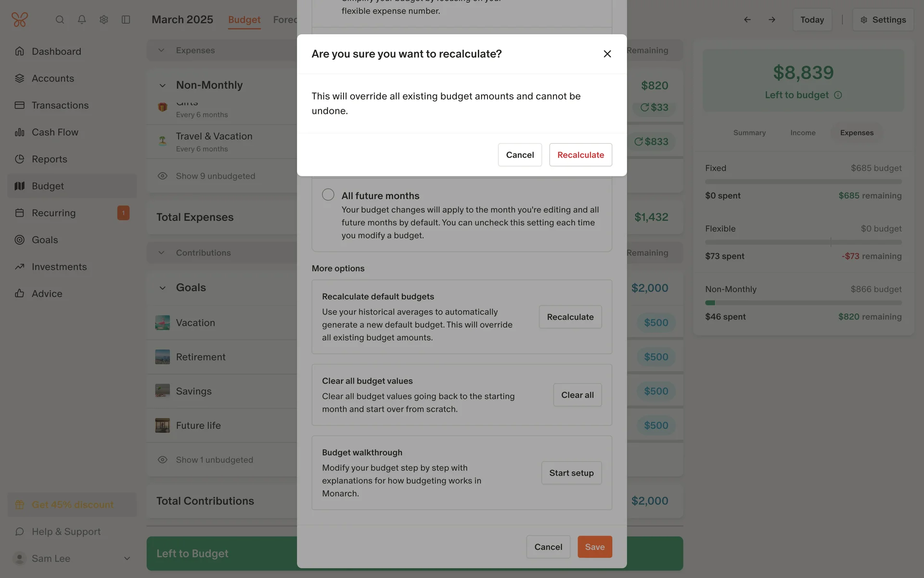
Task: Click the search magnifier icon
Action: pos(60,20)
